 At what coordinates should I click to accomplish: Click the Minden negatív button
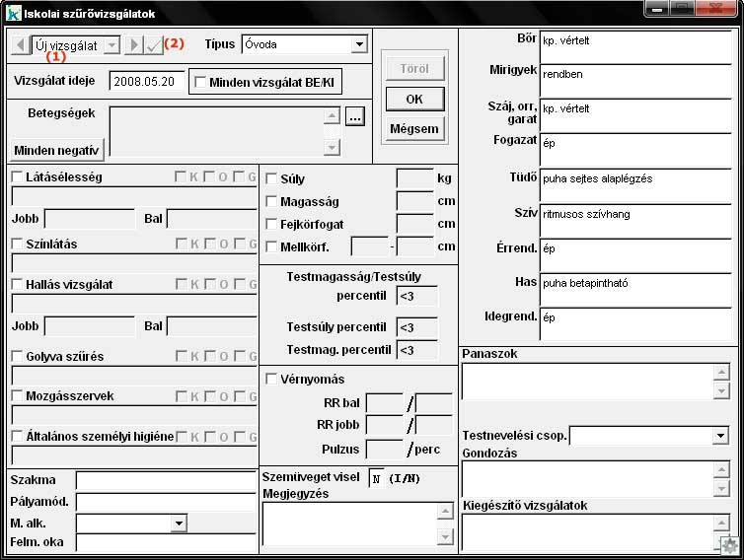pos(57,150)
